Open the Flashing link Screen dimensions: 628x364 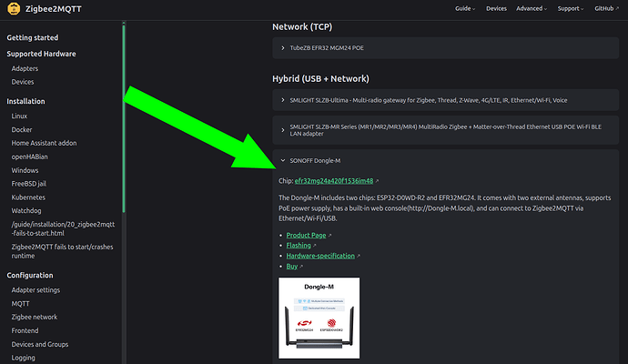[x=299, y=246]
